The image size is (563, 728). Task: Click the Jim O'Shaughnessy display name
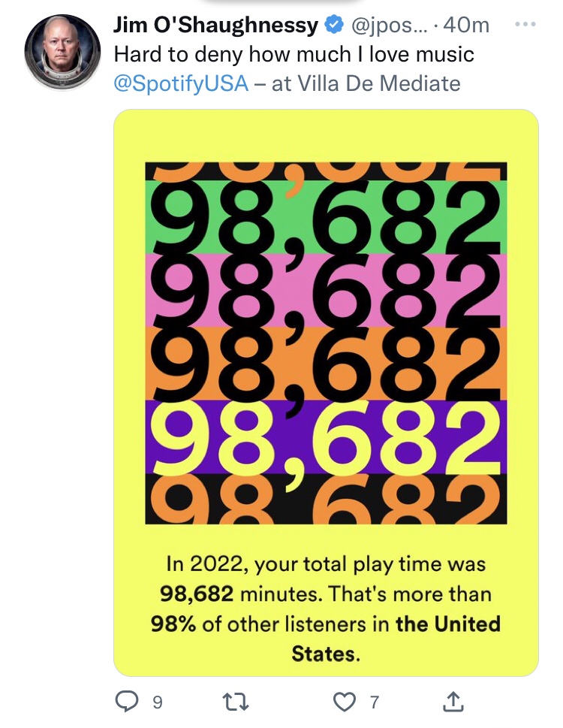[215, 26]
